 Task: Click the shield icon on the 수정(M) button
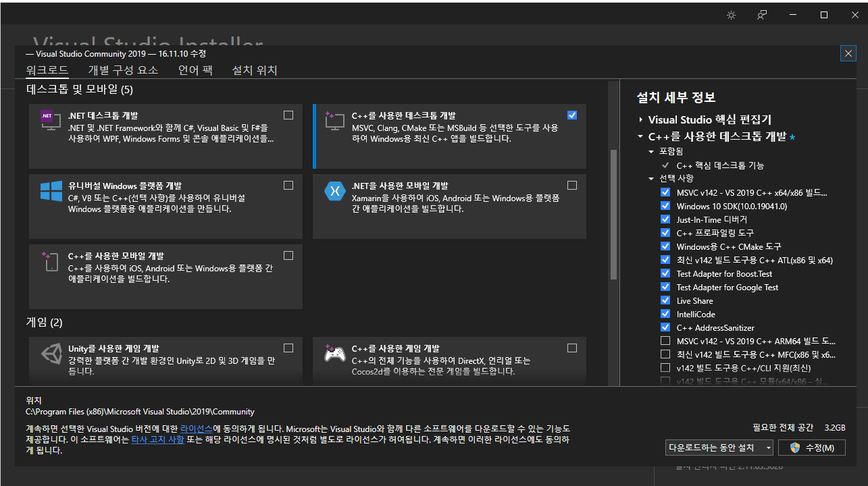click(795, 448)
